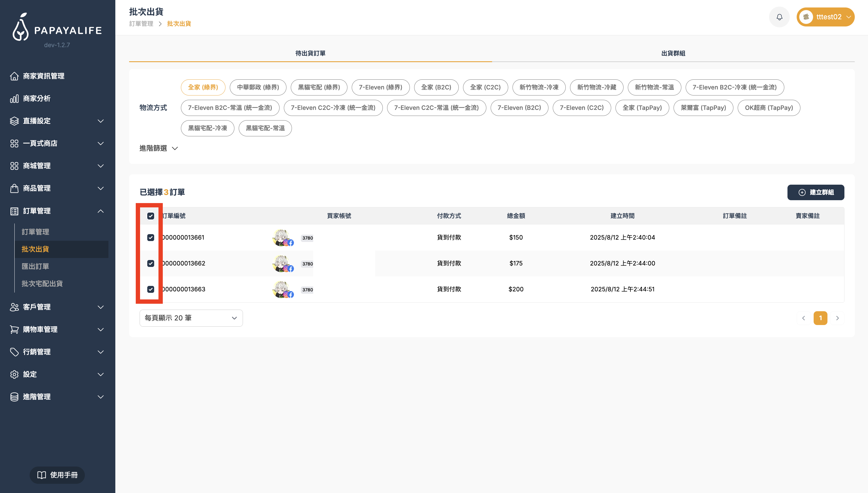Click the notification bell icon

point(779,17)
